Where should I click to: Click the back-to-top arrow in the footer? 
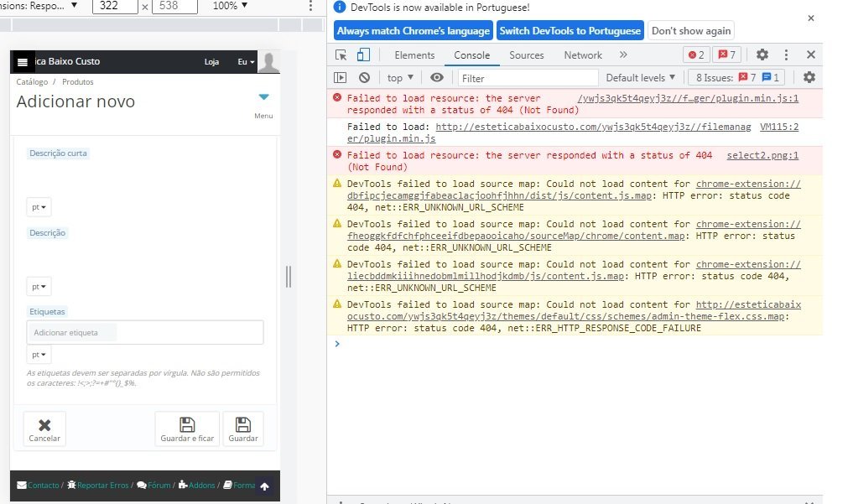point(264,486)
